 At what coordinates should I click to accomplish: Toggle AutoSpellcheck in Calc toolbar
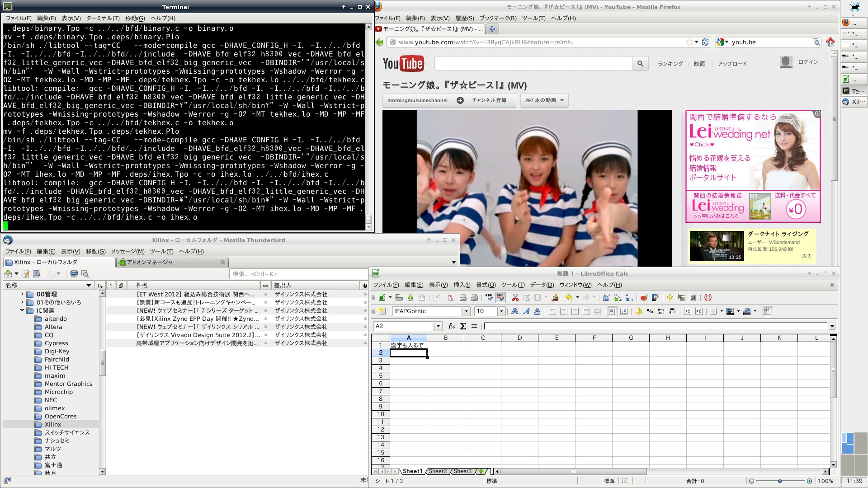(x=500, y=297)
